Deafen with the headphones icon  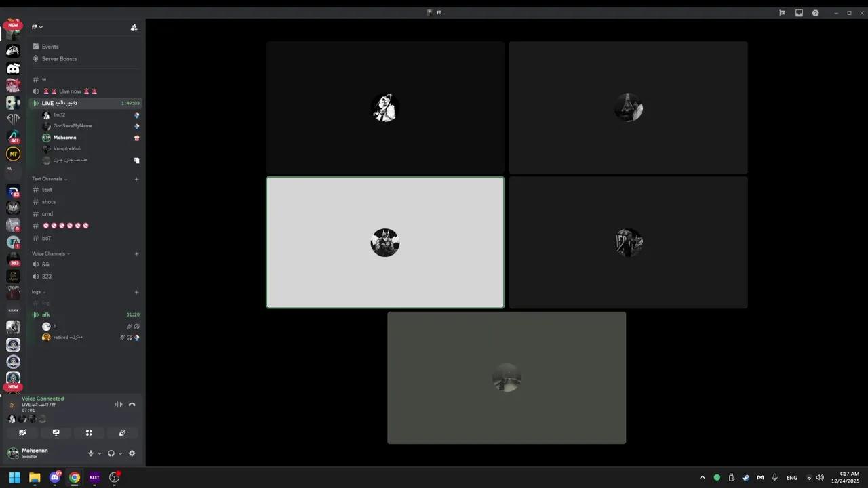[111, 453]
